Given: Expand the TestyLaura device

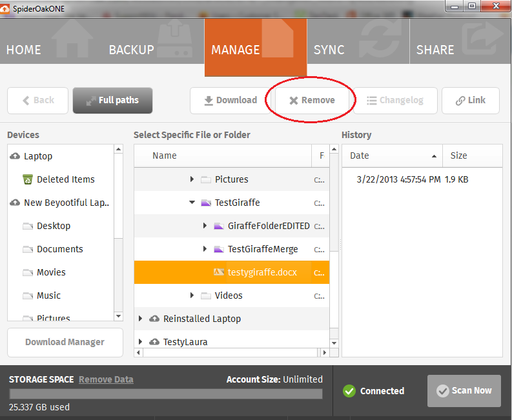Looking at the screenshot, I should pyautogui.click(x=140, y=342).
